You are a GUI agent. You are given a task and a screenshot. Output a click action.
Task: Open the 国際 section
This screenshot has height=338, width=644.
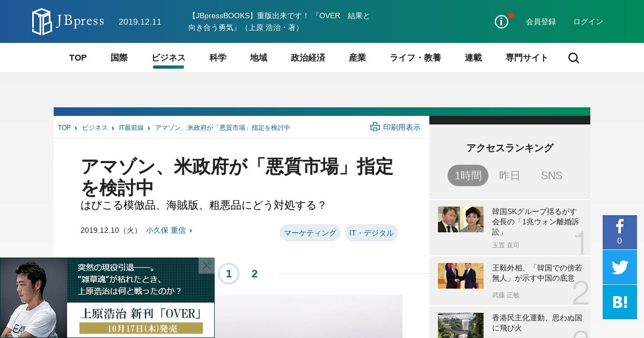119,58
